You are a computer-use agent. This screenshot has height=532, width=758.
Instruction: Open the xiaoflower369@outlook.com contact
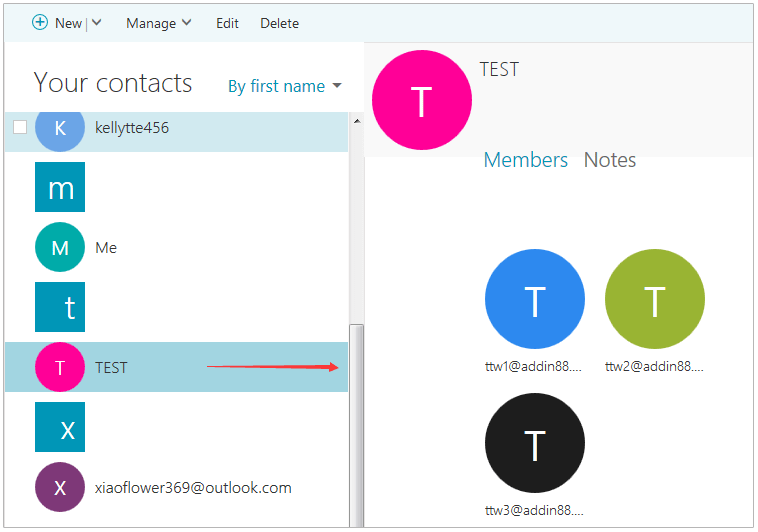pos(193,488)
